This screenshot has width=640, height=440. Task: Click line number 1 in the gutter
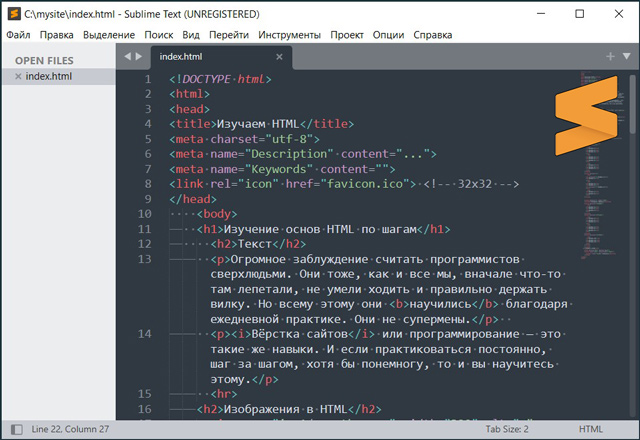pos(148,79)
